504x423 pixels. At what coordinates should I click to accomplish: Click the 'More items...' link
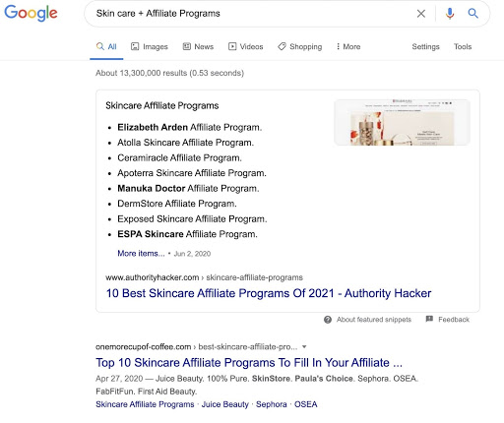point(141,254)
